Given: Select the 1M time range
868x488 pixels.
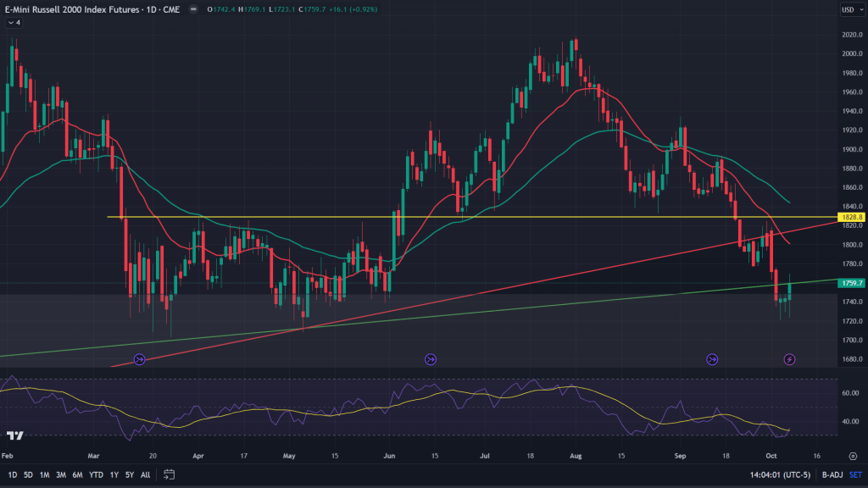Looking at the screenshot, I should [x=46, y=474].
